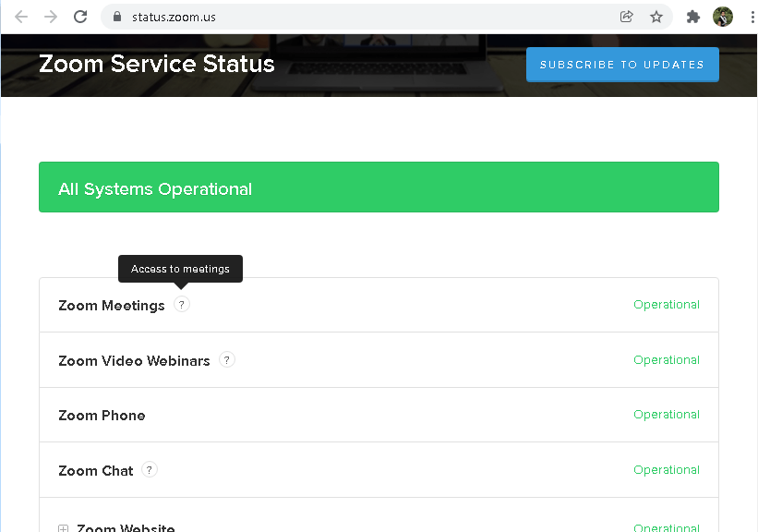Go forward in browser history
Image resolution: width=758 pixels, height=532 pixels.
tap(50, 17)
